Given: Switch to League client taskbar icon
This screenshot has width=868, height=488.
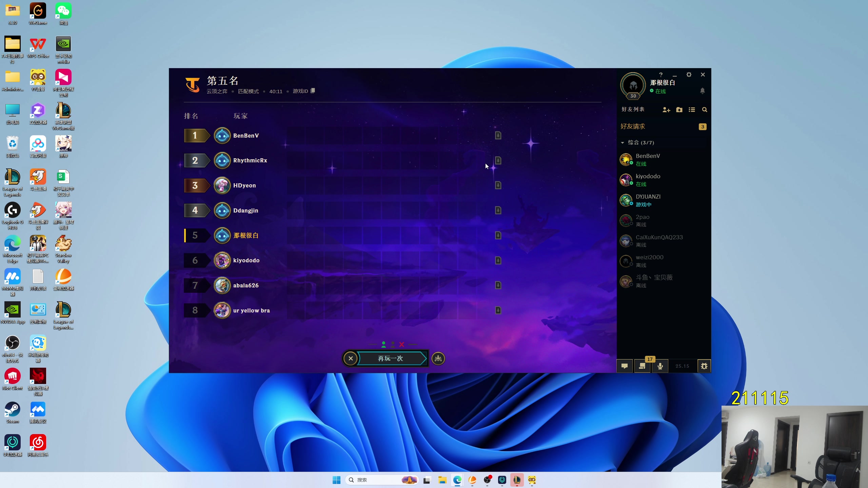Looking at the screenshot, I should 517,480.
